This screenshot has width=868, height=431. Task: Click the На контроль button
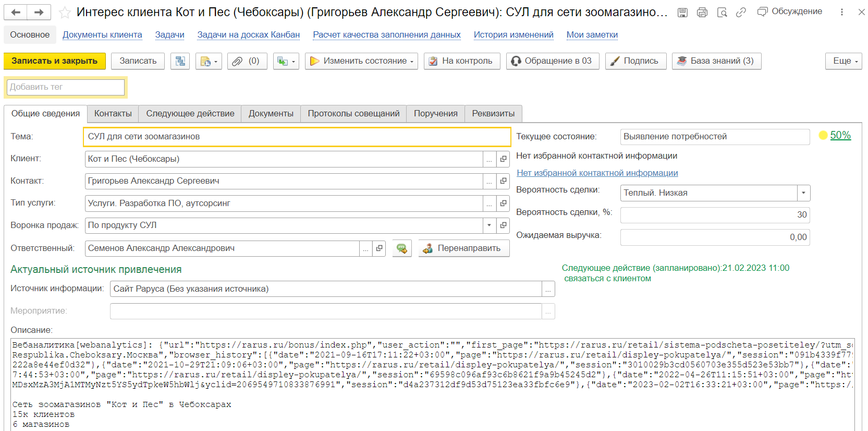coord(462,61)
